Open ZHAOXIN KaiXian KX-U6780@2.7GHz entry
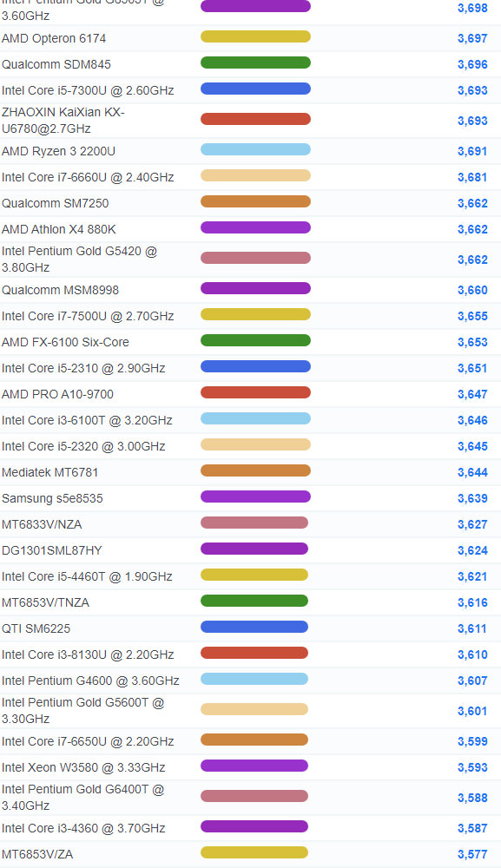 point(63,120)
